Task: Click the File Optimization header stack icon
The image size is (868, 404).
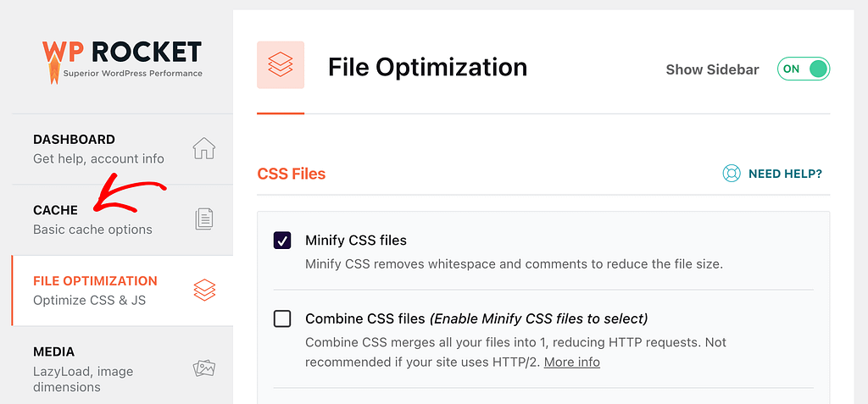Action: (281, 64)
